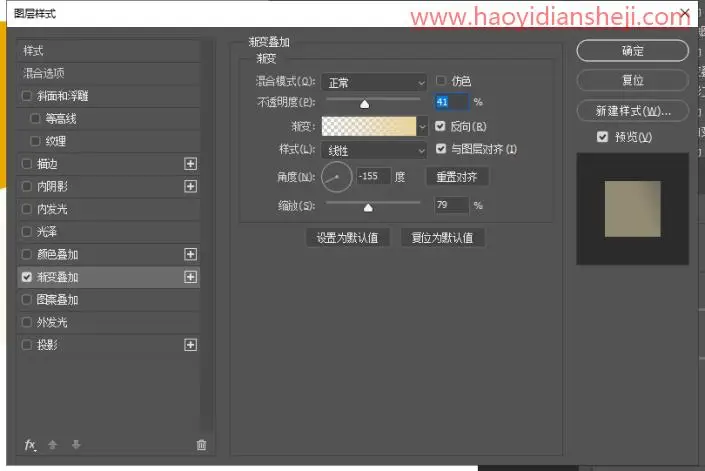Viewport: 705px width, 471px height.
Task: Click the plus icon beside 渐变叠加
Action: point(191,277)
